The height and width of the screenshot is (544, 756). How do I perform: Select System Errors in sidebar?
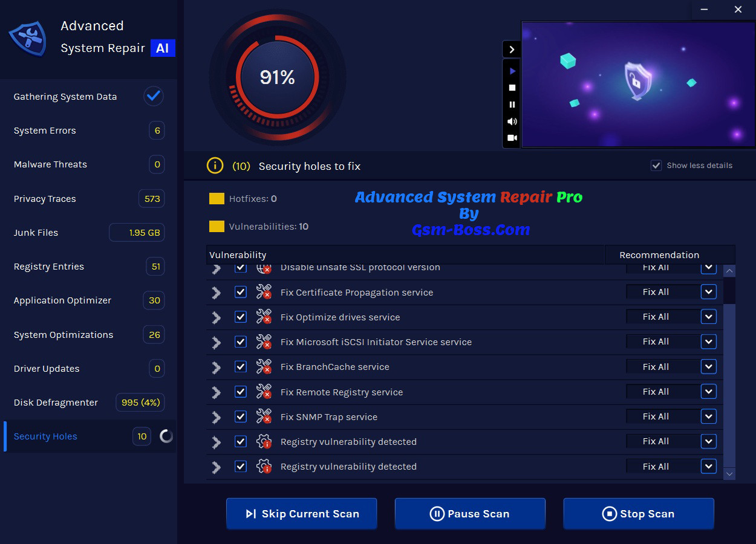[x=88, y=131]
